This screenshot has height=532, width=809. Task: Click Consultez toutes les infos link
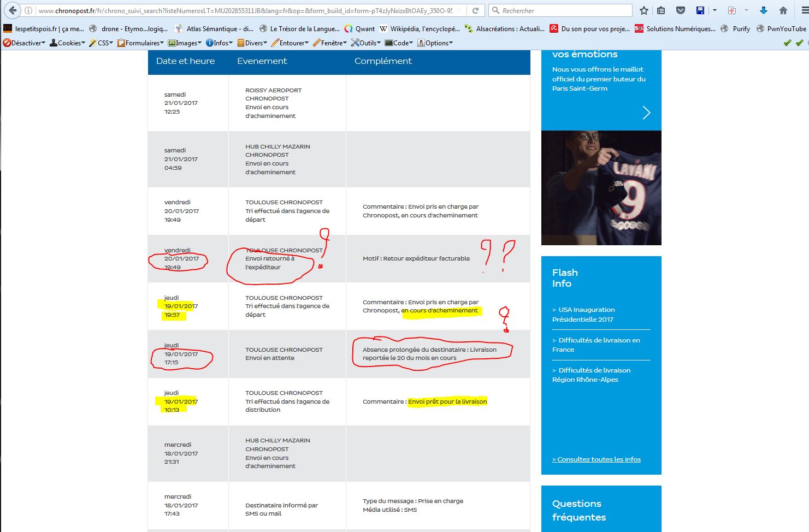(x=597, y=459)
